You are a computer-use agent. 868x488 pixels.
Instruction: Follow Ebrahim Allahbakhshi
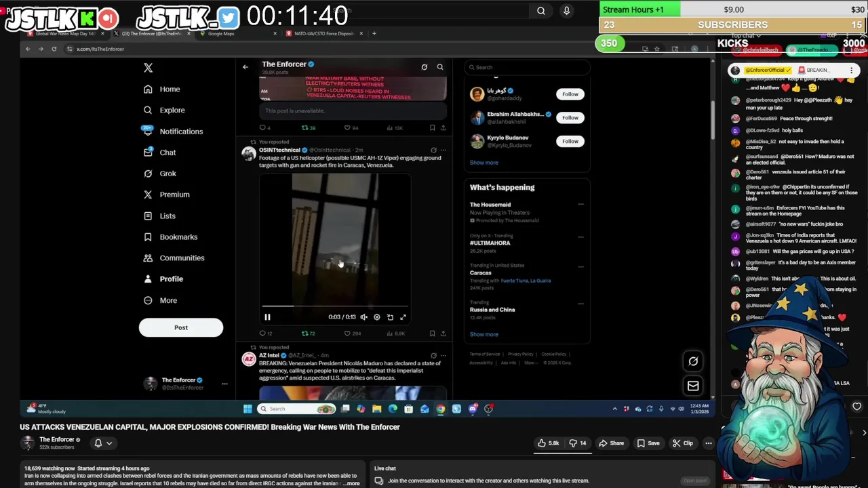(x=570, y=117)
